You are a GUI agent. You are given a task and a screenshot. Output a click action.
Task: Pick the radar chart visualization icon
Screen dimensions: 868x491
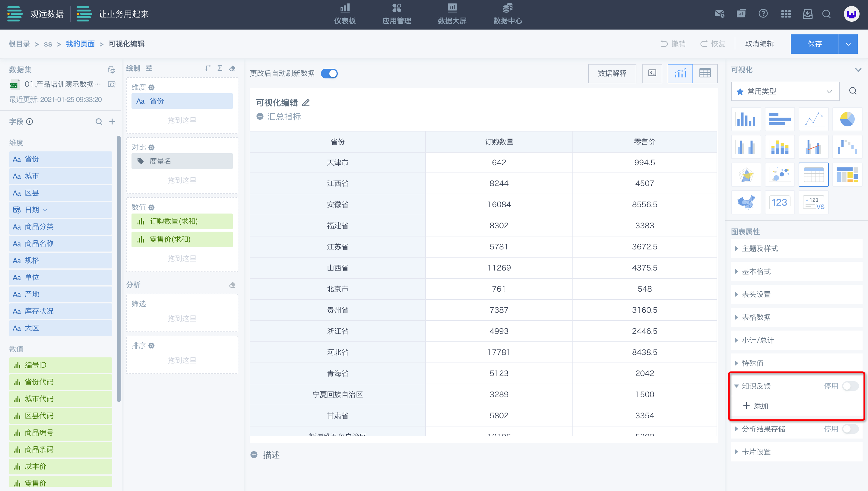click(x=746, y=175)
